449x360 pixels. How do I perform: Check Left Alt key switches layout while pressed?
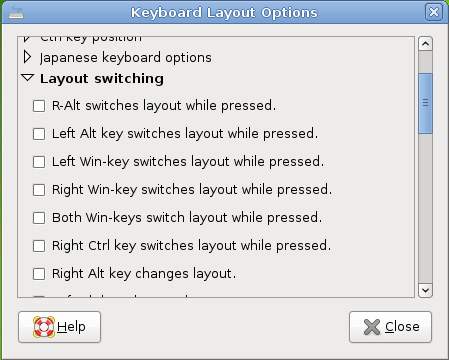pos(39,134)
